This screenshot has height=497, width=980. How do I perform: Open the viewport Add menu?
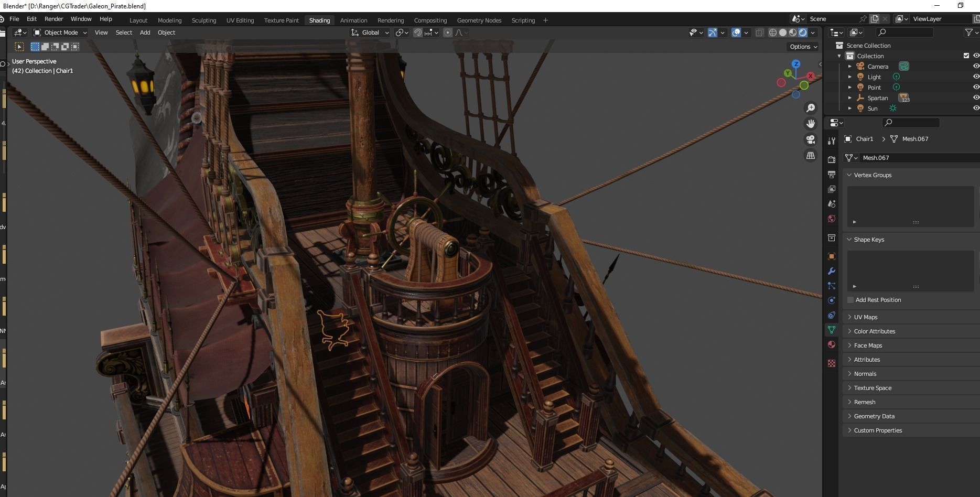pos(145,33)
